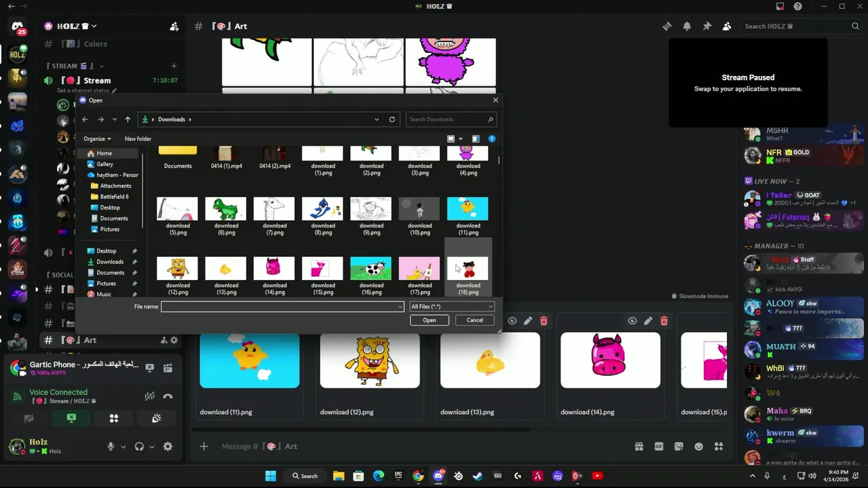Deafen with the headphones button

coord(139,447)
